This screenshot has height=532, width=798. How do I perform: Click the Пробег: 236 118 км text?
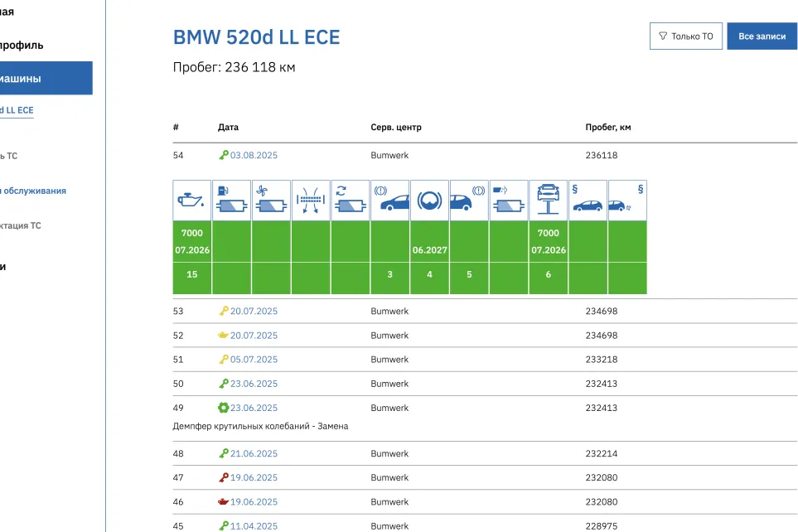click(235, 67)
